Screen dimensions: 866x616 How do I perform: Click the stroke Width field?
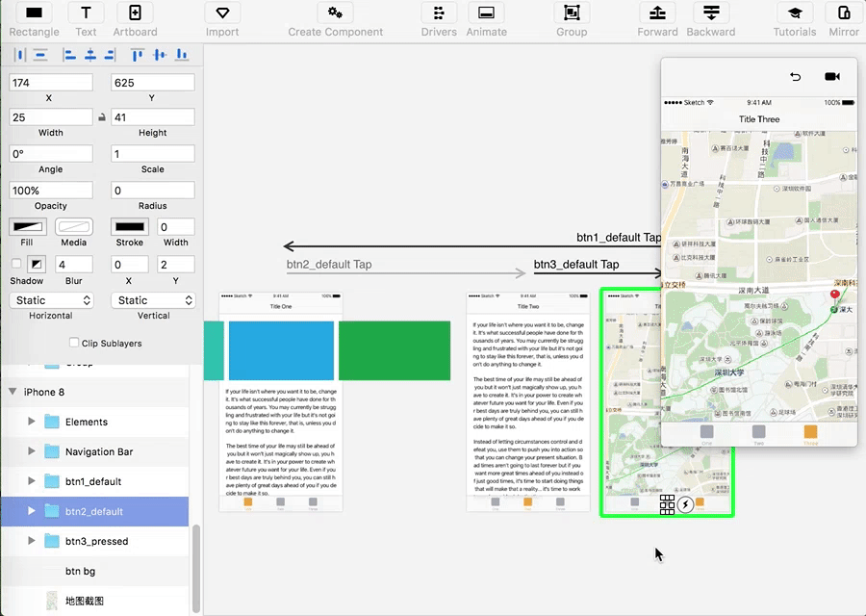point(176,226)
